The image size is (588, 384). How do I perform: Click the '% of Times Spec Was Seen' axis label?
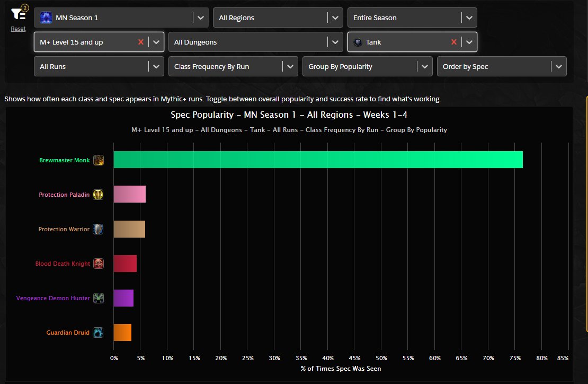(341, 369)
